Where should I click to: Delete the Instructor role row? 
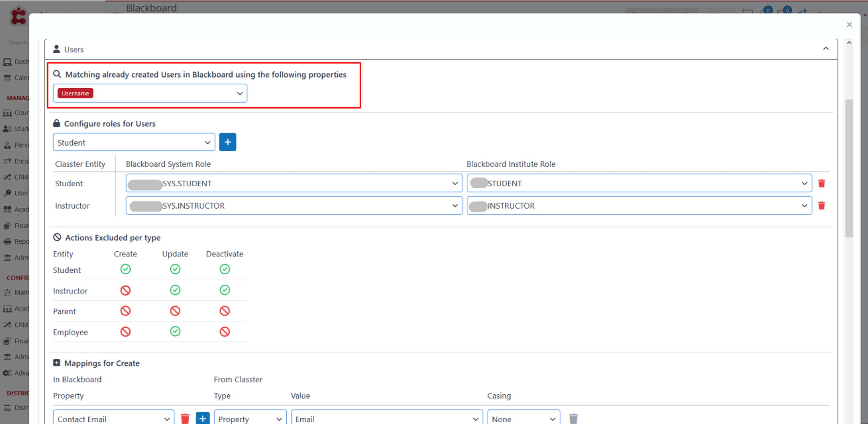tap(822, 205)
